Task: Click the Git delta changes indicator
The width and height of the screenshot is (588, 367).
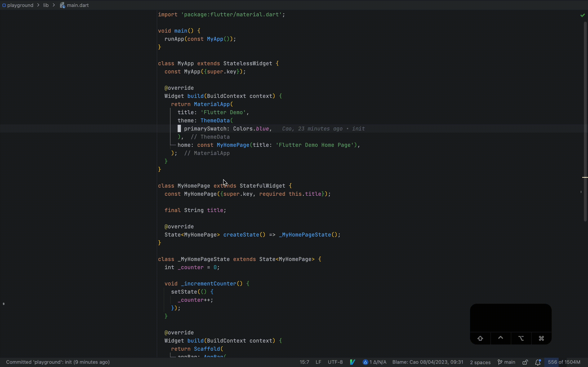Action: pyautogui.click(x=374, y=362)
